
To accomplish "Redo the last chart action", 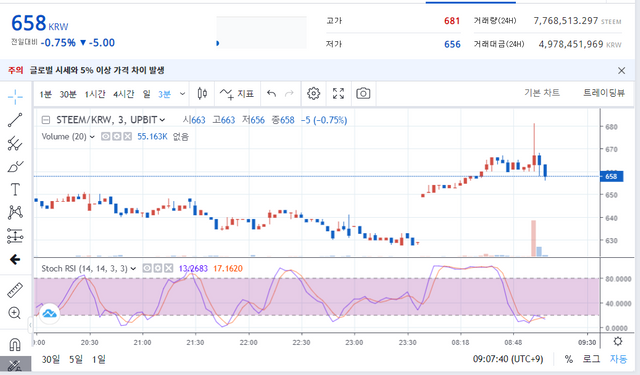I will point(289,94).
